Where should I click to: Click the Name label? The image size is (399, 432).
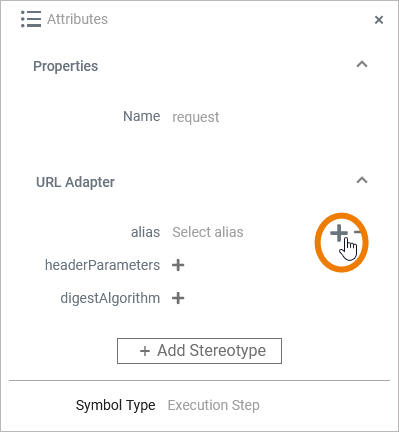142,116
